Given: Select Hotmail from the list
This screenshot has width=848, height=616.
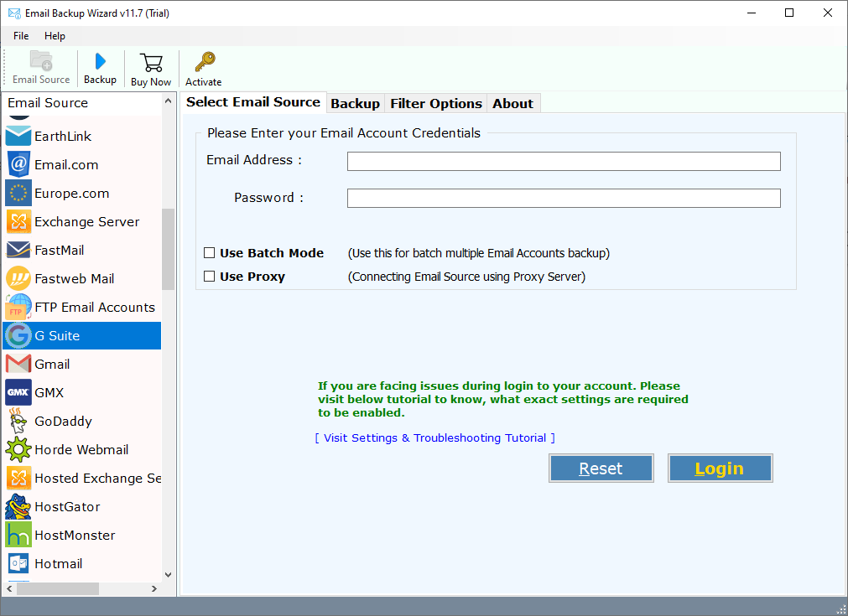Looking at the screenshot, I should (x=82, y=563).
